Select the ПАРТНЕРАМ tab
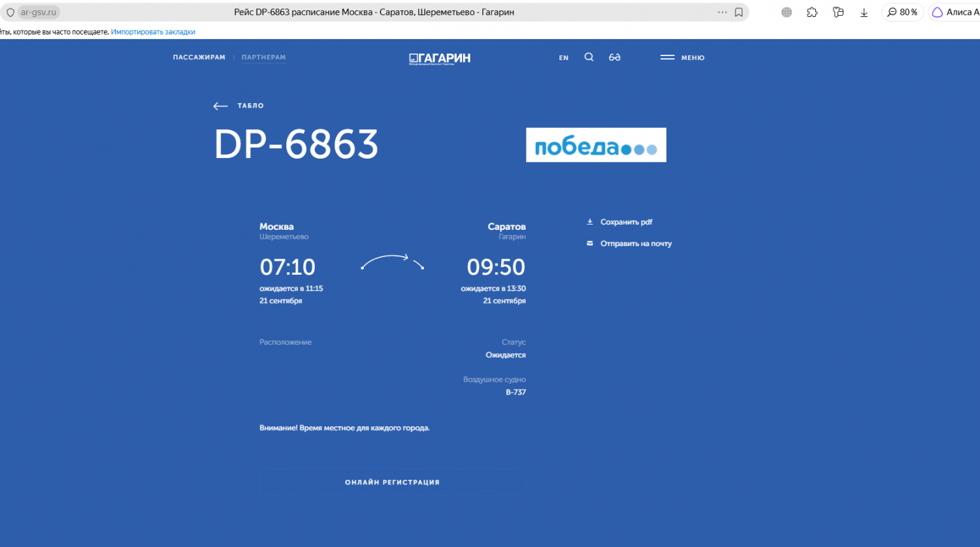This screenshot has width=980, height=547. click(x=264, y=57)
